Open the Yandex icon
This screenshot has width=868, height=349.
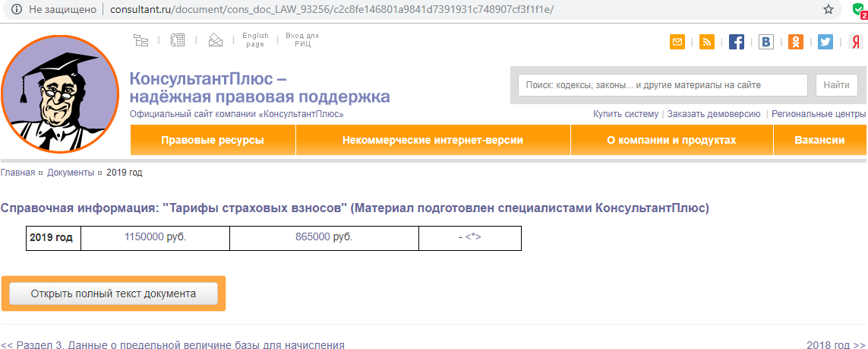pyautogui.click(x=856, y=42)
